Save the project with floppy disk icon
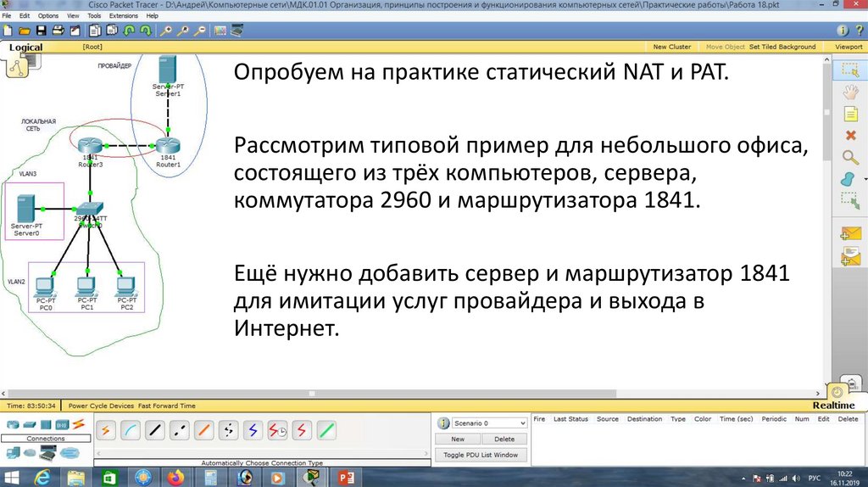 (41, 31)
